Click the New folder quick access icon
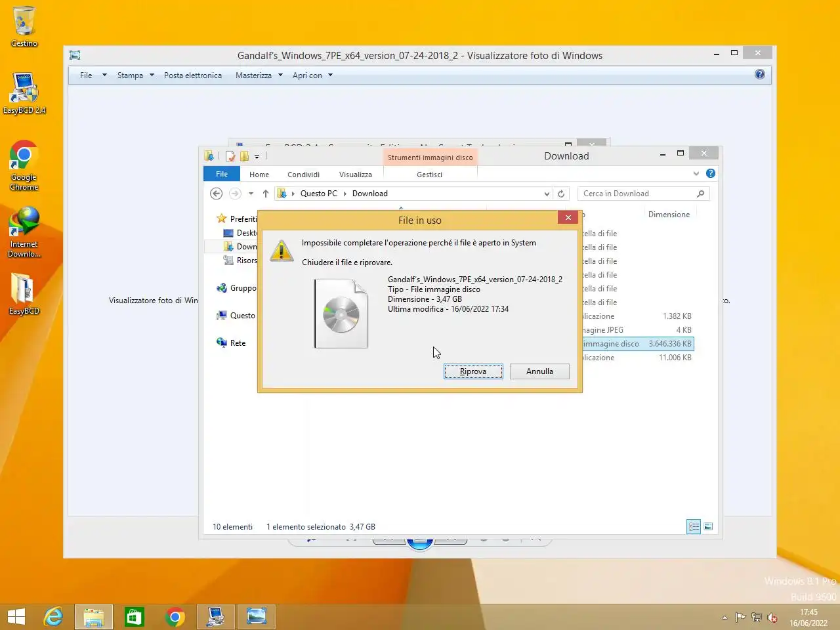Viewport: 840px width, 630px height. pyautogui.click(x=244, y=156)
